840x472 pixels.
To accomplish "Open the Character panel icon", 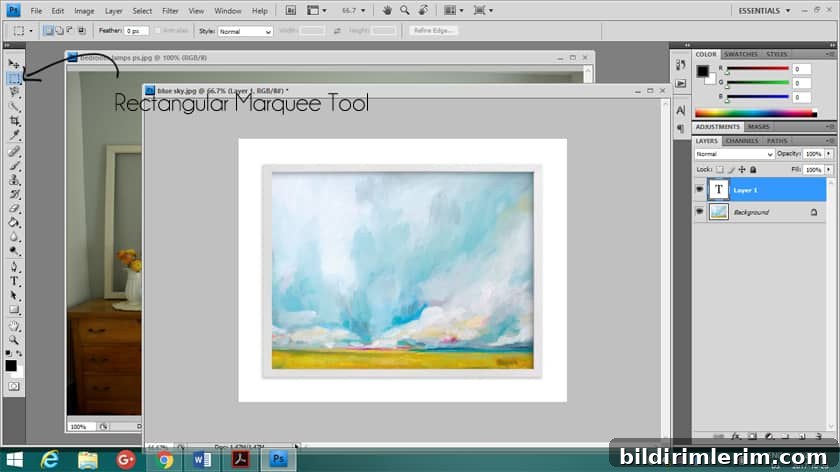I will [680, 110].
